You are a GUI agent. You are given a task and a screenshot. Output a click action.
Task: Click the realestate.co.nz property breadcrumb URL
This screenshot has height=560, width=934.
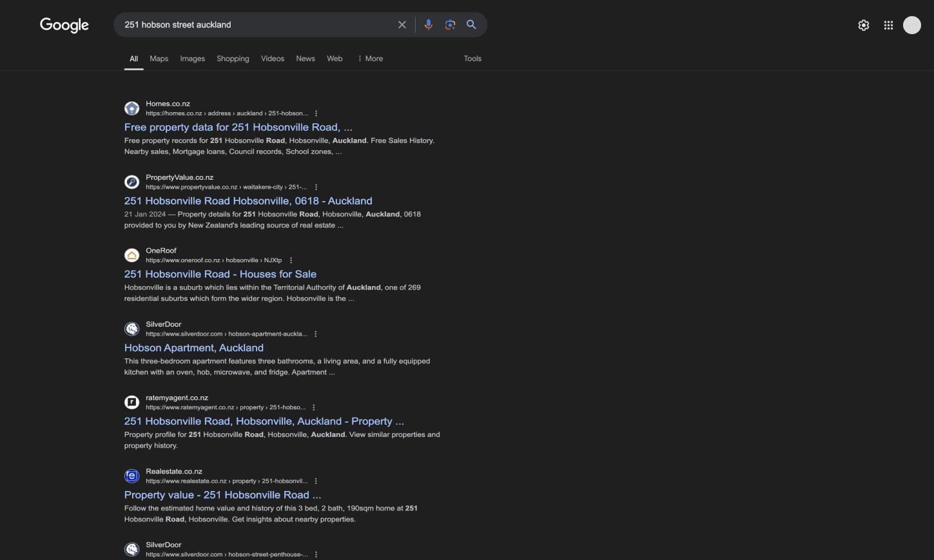[x=226, y=481]
